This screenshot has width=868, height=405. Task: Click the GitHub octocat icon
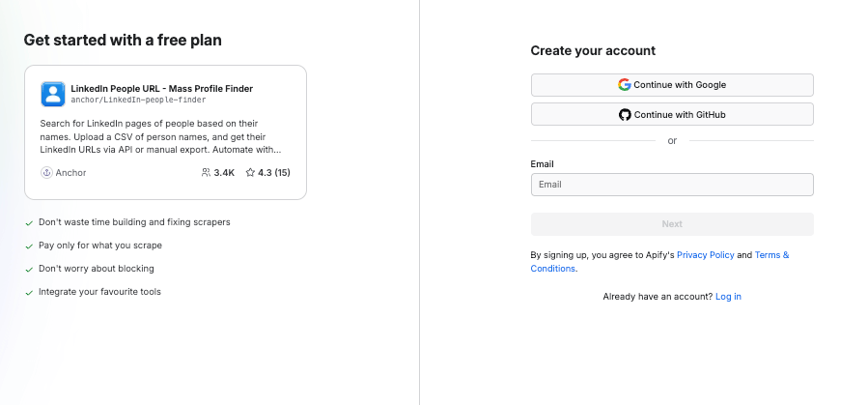[x=625, y=115]
